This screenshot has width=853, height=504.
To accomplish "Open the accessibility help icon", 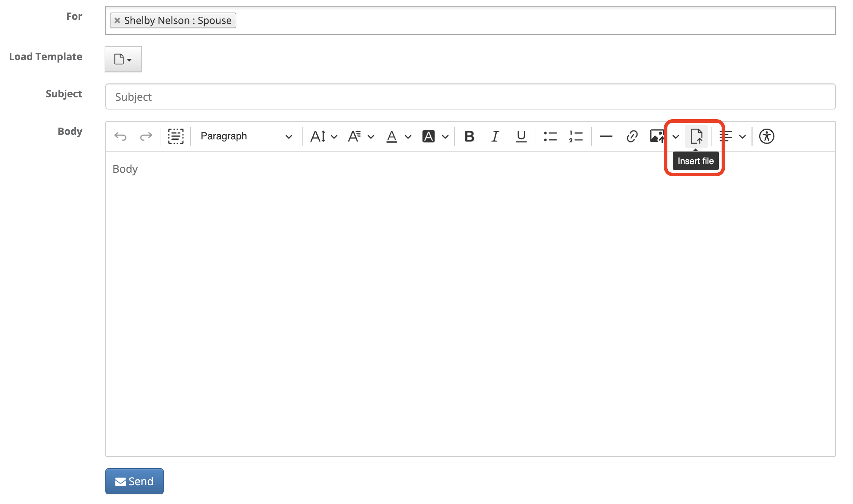I will pos(766,136).
